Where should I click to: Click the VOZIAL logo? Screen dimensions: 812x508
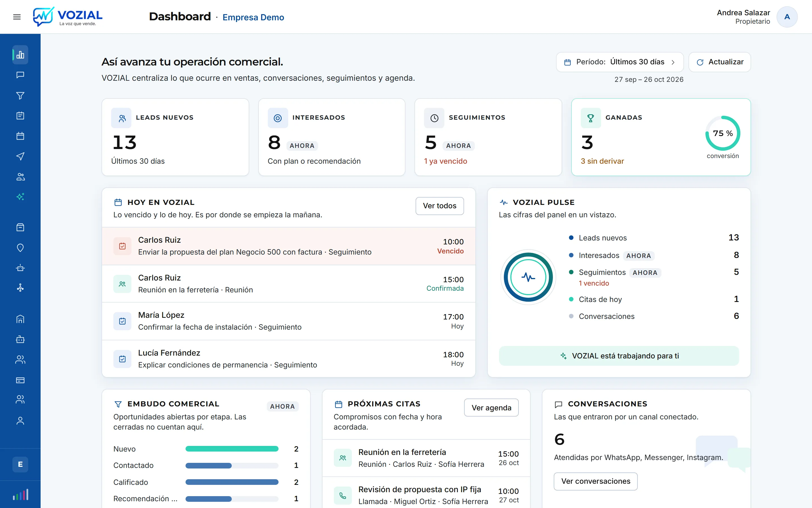[x=67, y=16]
